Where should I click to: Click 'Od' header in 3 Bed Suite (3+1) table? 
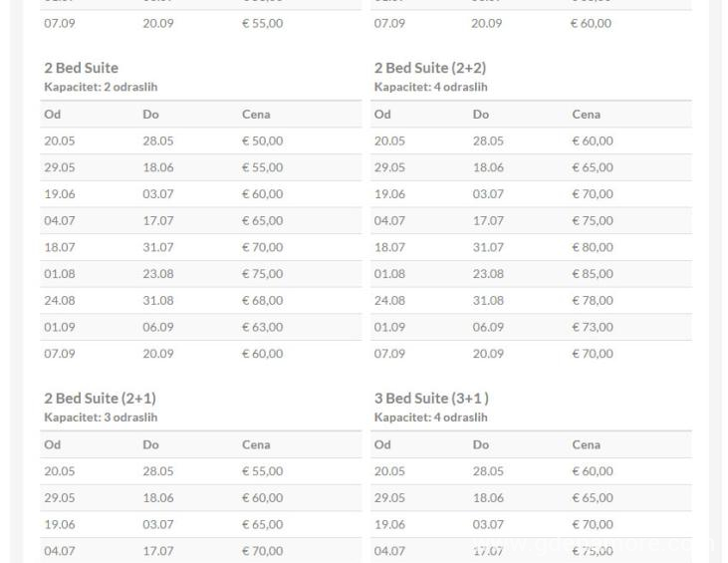tap(382, 445)
